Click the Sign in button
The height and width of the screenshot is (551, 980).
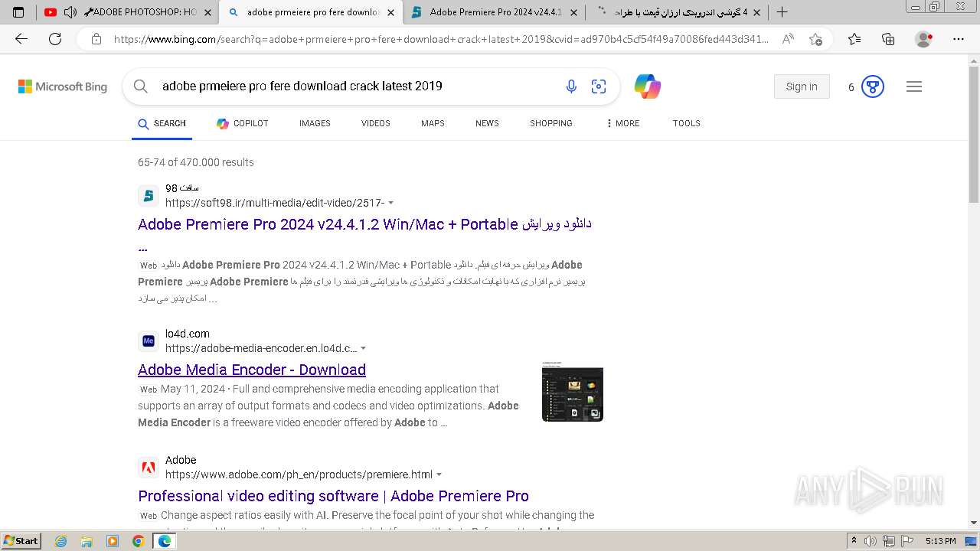[802, 86]
